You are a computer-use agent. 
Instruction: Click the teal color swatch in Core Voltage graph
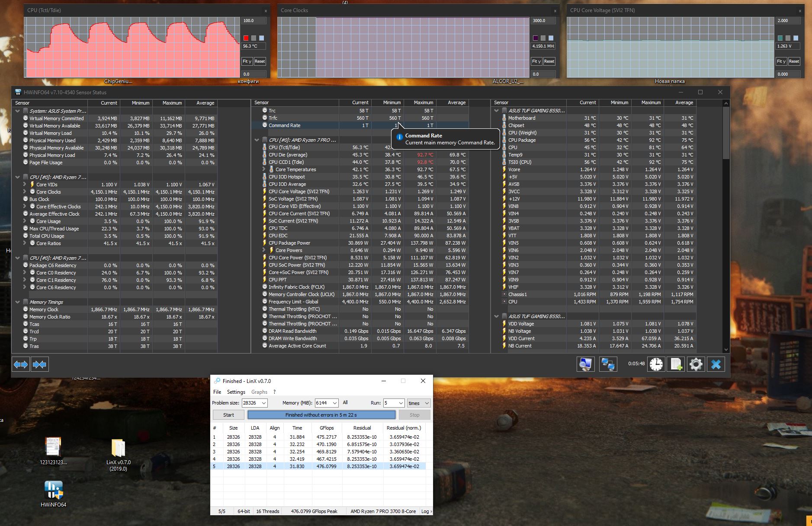[780, 38]
